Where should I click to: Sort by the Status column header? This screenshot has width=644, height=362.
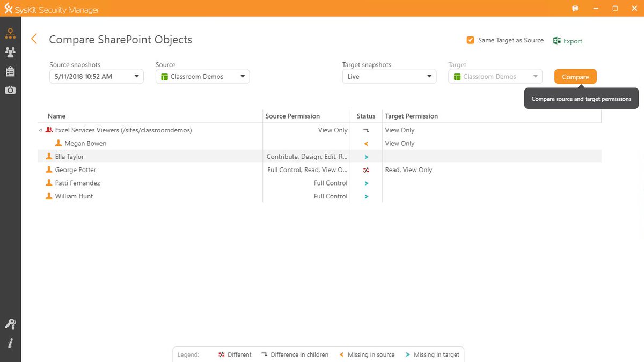pos(366,116)
